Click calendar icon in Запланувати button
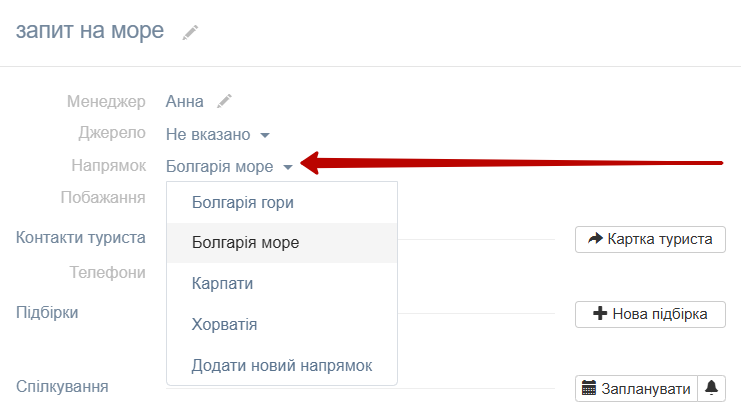This screenshot has height=412, width=741. 589,388
